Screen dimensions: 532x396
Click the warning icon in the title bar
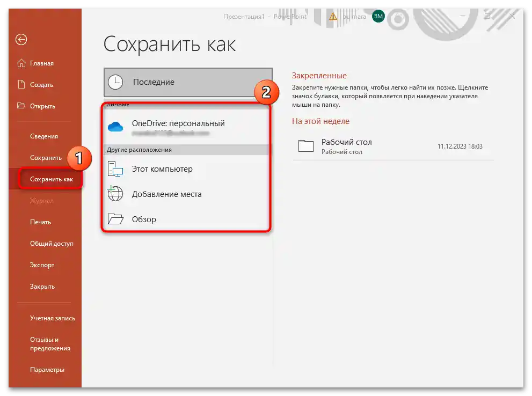(333, 16)
